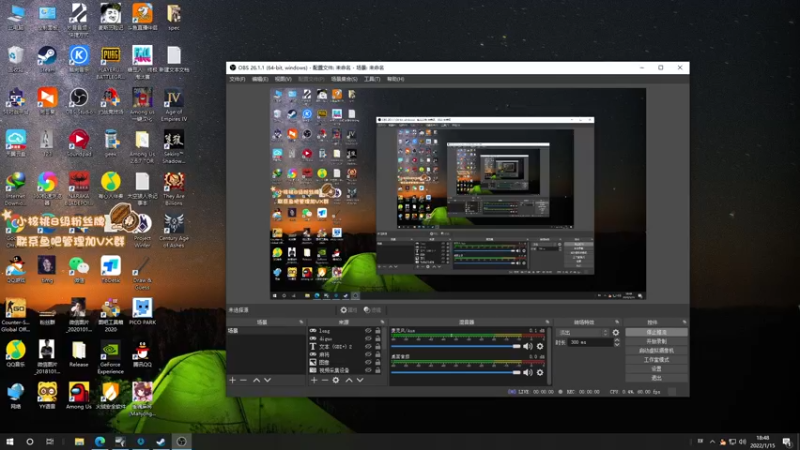Toggle visibility of the long source
800x450 pixels.
(368, 331)
